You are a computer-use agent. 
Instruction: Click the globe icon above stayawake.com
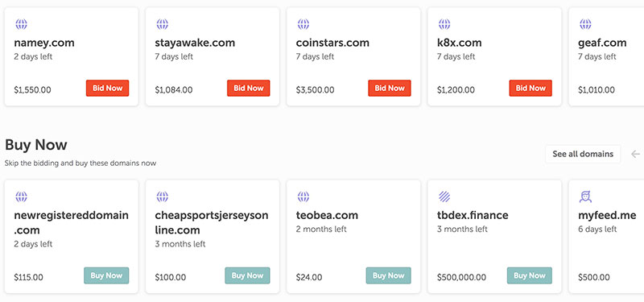(163, 24)
